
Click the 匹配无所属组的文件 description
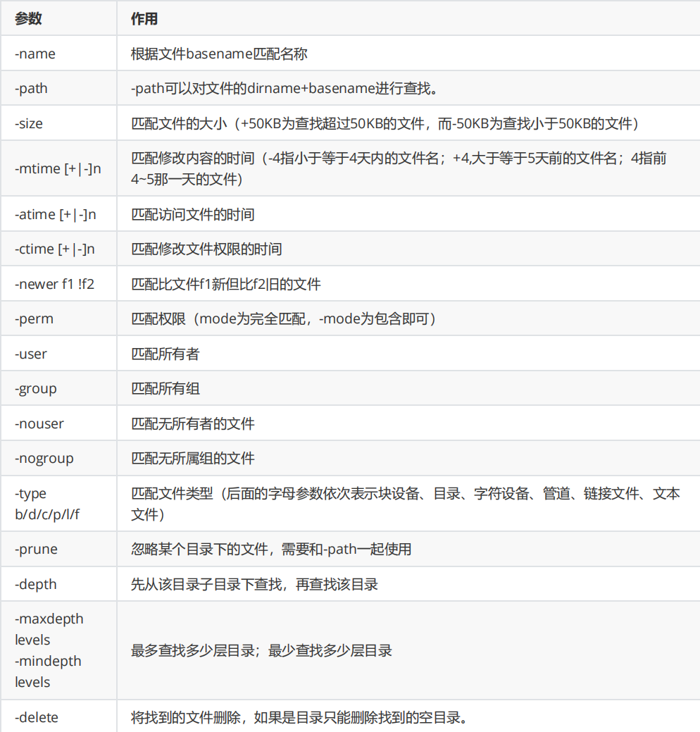pyautogui.click(x=193, y=459)
